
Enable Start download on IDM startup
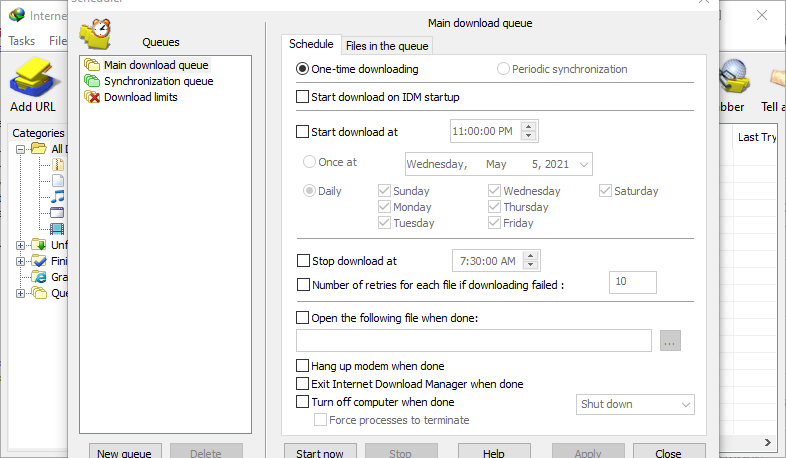pyautogui.click(x=302, y=97)
